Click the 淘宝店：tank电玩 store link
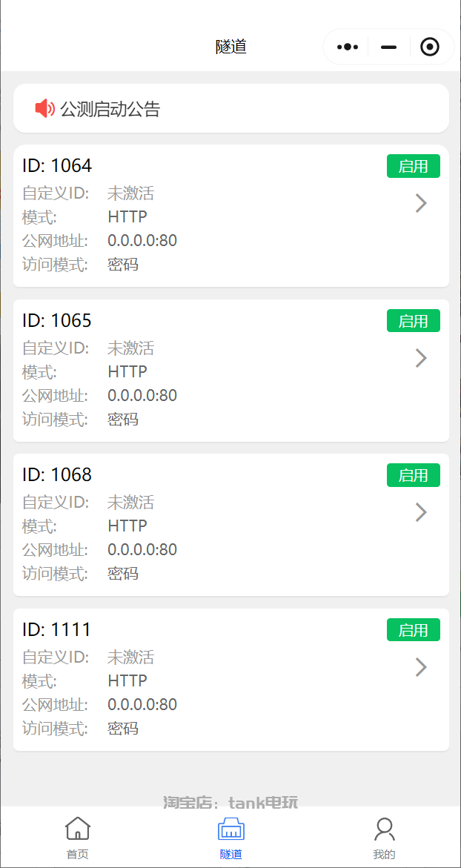 pyautogui.click(x=230, y=803)
